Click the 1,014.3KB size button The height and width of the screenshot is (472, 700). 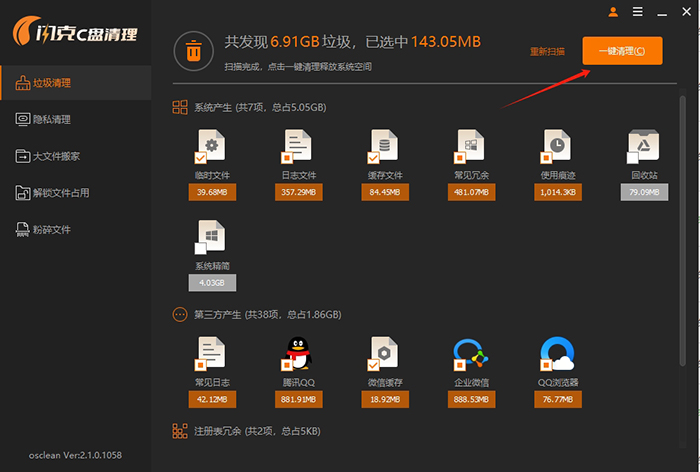click(x=558, y=192)
